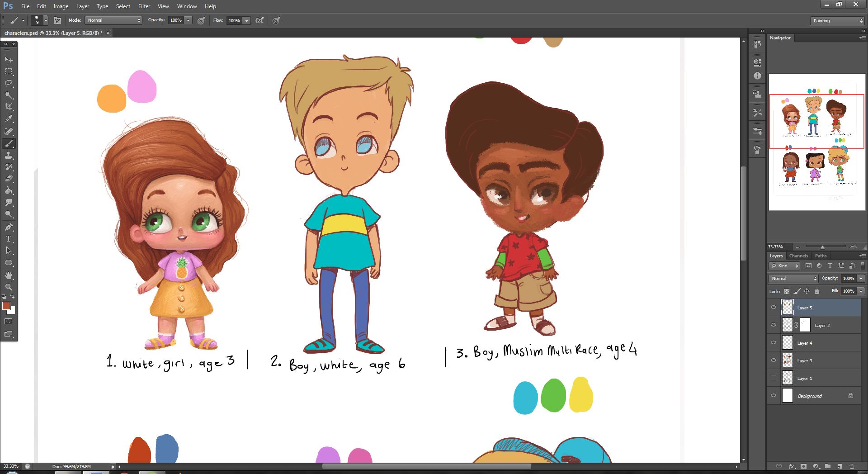Select the Crop tool
The height and width of the screenshot is (474, 868).
(x=9, y=107)
